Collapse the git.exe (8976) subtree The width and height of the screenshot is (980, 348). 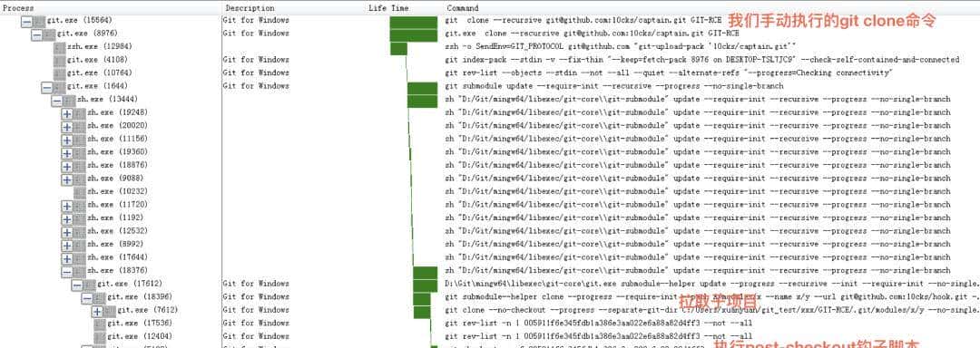pyautogui.click(x=37, y=34)
